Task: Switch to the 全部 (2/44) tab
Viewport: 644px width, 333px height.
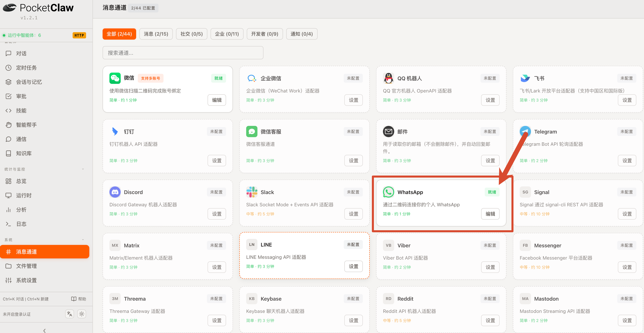Action: pos(119,34)
